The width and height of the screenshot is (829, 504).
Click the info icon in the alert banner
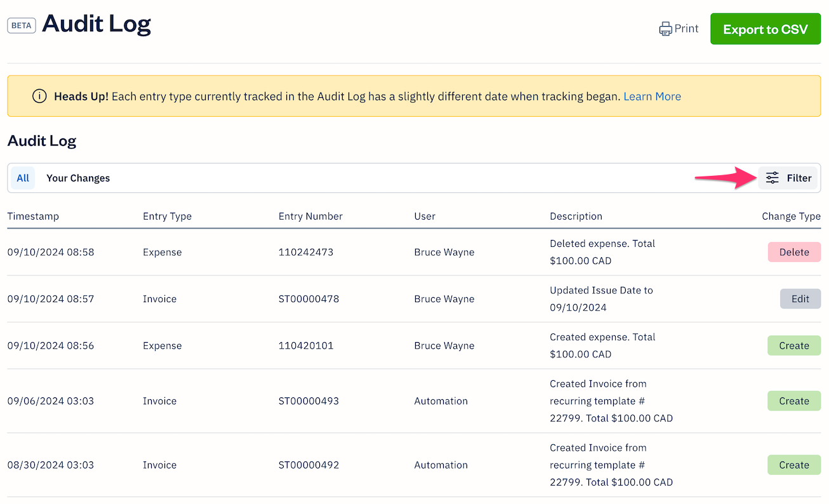[39, 96]
